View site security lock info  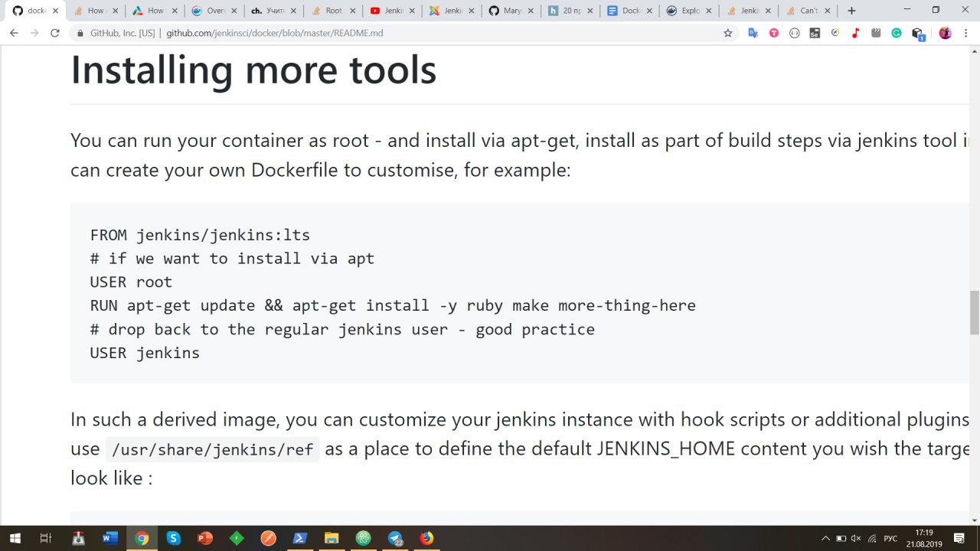(x=80, y=34)
